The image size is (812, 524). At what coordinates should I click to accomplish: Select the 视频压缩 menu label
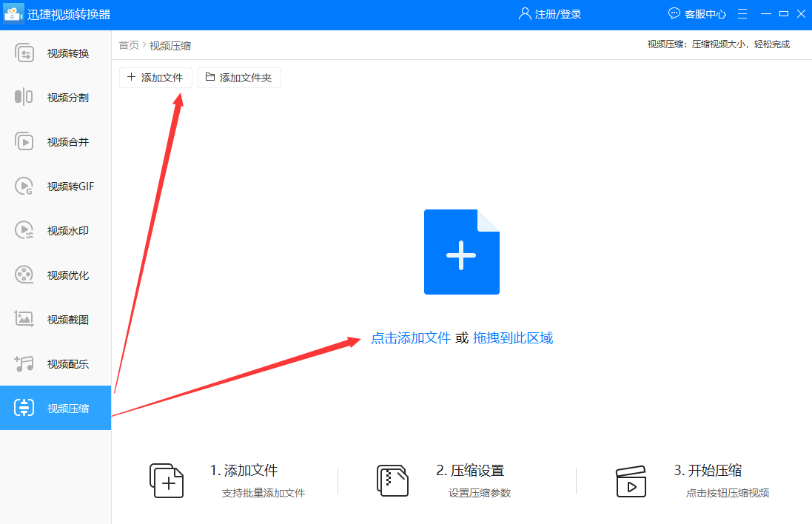click(x=68, y=409)
